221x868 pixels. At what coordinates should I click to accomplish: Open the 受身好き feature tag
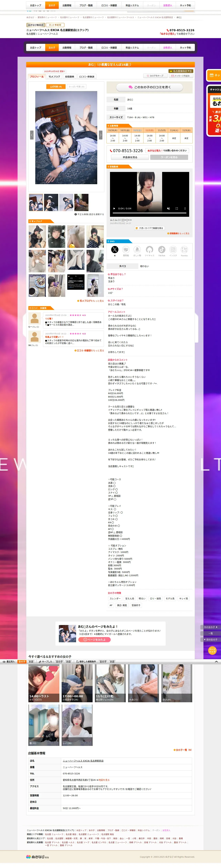pos(136,606)
